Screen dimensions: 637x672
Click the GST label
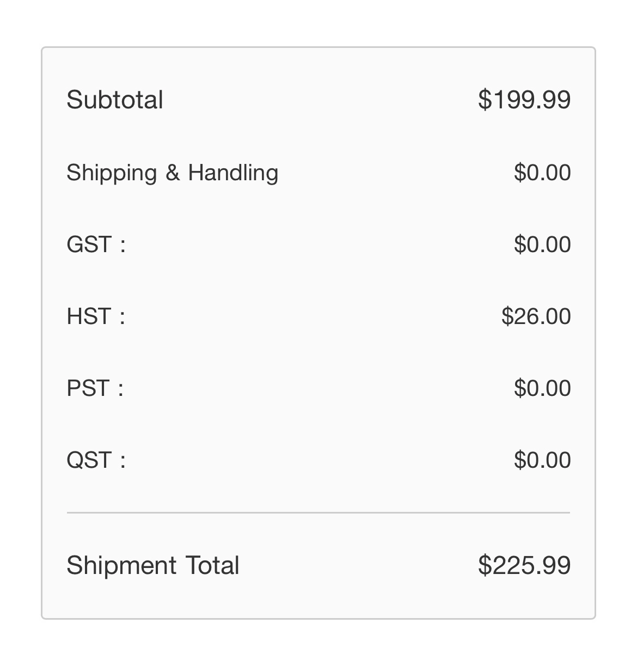point(96,245)
